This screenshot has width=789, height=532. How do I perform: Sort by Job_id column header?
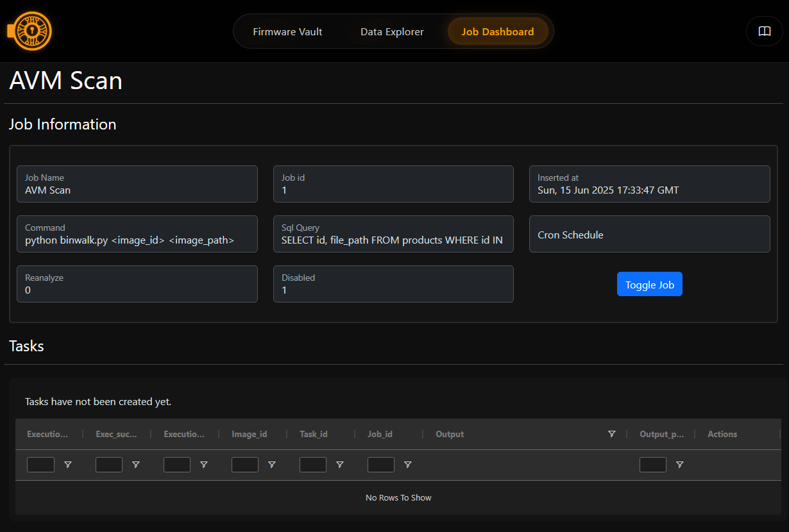pos(380,434)
